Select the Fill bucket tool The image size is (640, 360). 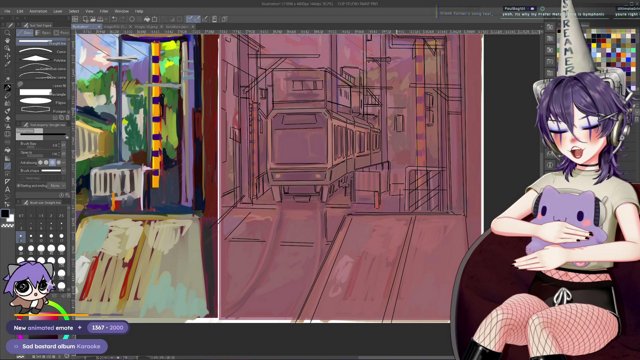pos(7,150)
